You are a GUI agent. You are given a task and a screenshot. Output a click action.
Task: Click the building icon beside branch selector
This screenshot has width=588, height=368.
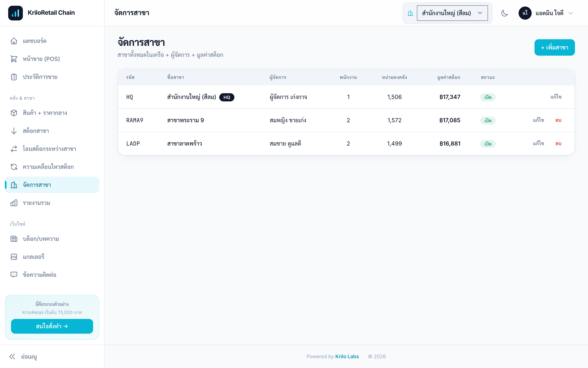point(410,13)
